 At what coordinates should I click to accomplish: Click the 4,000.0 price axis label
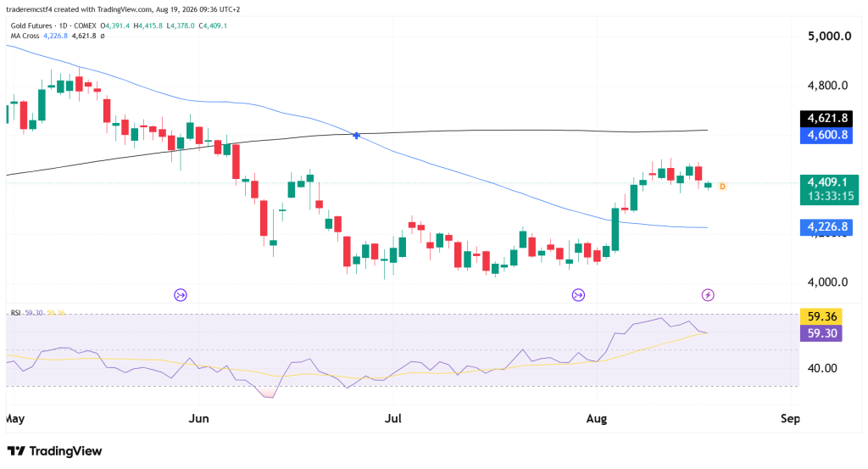[827, 282]
